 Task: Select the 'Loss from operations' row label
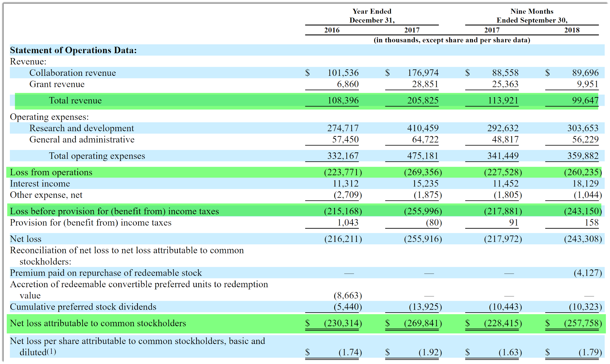pyautogui.click(x=51, y=172)
